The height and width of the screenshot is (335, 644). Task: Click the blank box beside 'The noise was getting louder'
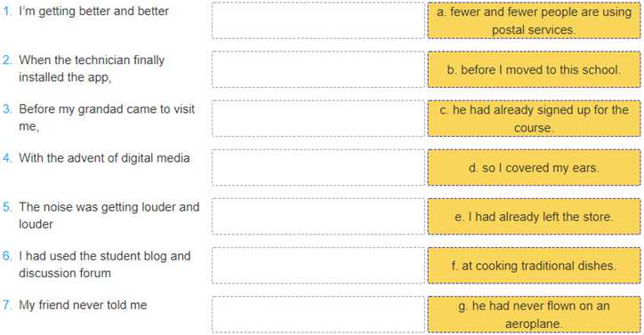(318, 216)
